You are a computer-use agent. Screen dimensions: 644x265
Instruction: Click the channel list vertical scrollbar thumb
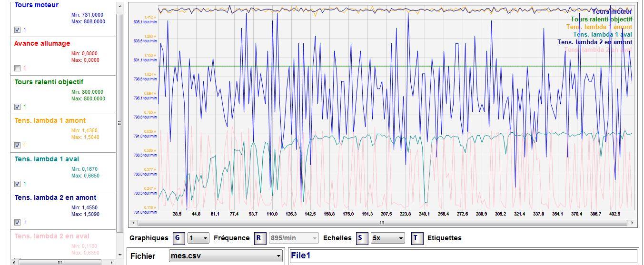click(x=120, y=123)
